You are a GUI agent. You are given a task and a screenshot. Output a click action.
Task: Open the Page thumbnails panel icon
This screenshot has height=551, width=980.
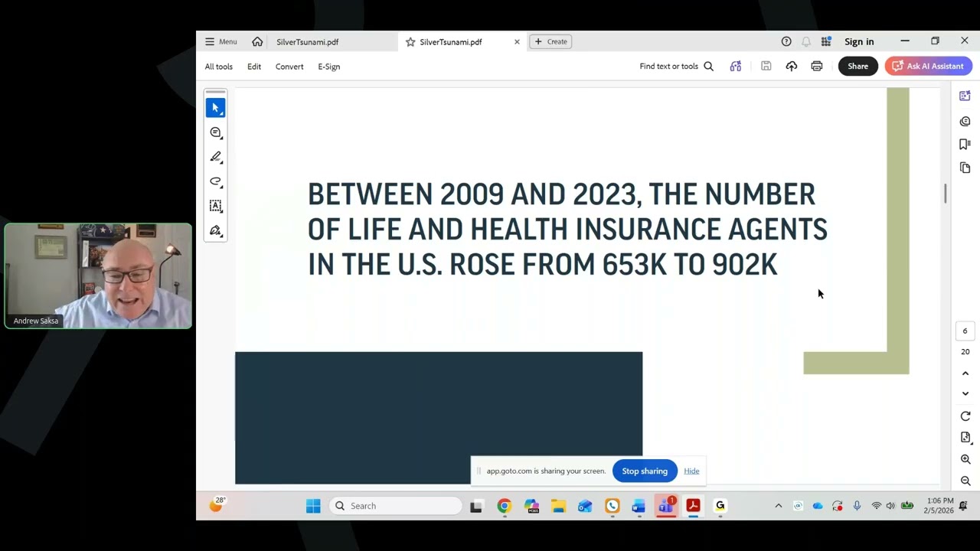pos(965,168)
